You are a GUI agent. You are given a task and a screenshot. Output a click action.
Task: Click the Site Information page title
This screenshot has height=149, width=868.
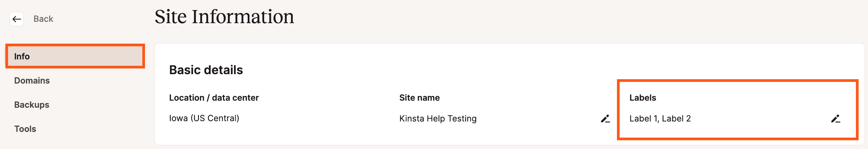[x=224, y=17]
